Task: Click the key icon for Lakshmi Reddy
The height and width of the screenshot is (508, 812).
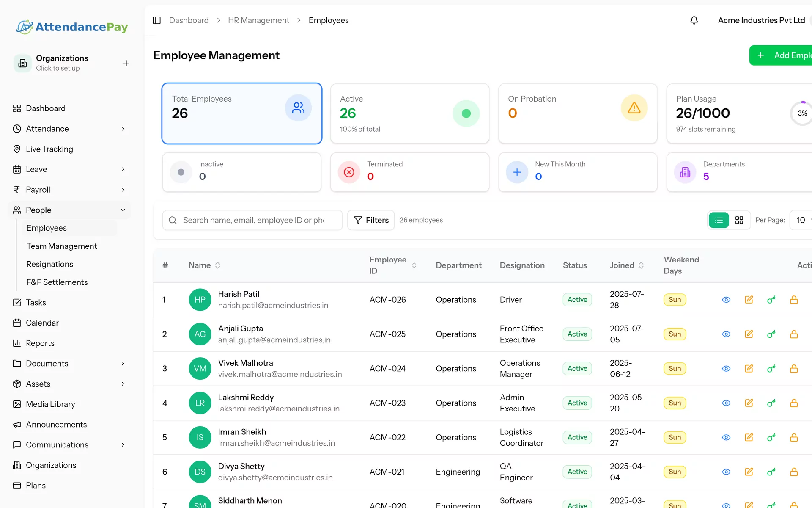Action: [771, 403]
